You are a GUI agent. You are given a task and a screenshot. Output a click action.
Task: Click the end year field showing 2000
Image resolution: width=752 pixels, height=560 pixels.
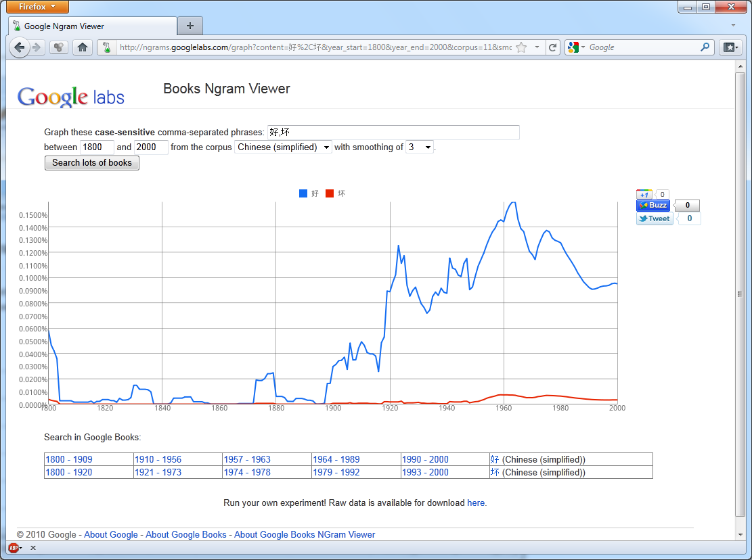pos(151,147)
